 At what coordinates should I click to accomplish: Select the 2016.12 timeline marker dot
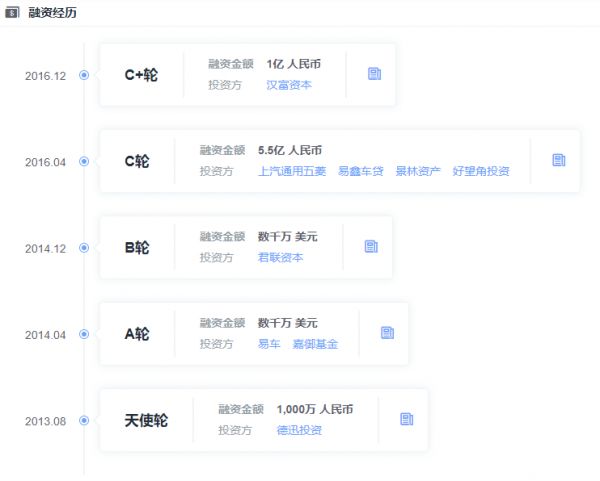(84, 75)
